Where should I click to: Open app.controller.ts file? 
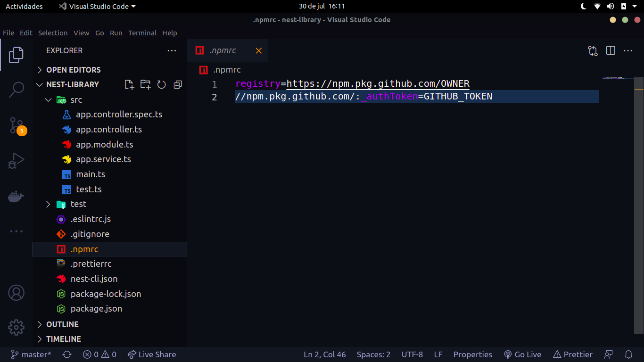point(110,130)
